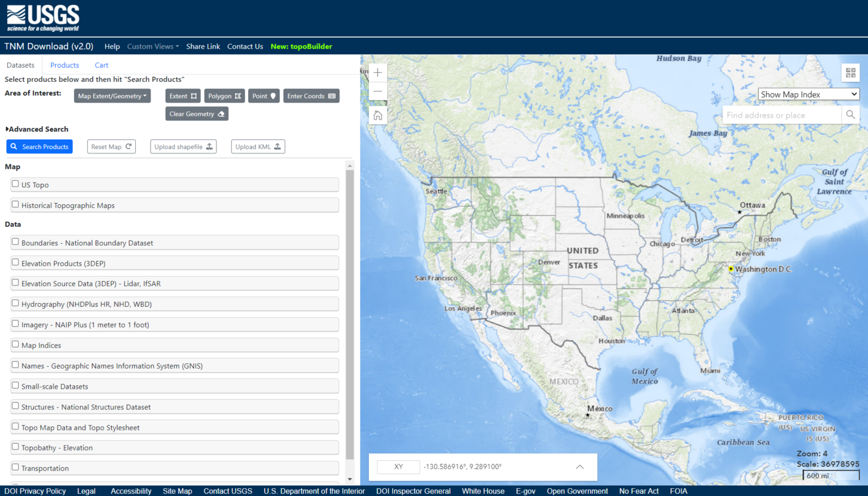Click the coordinates readout text
Screen dimensions: 868x496
point(463,467)
